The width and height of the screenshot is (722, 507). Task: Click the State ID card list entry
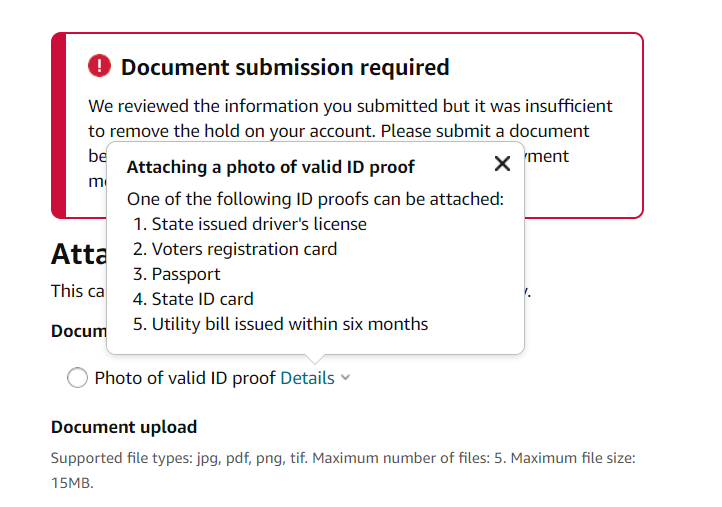[x=193, y=299]
